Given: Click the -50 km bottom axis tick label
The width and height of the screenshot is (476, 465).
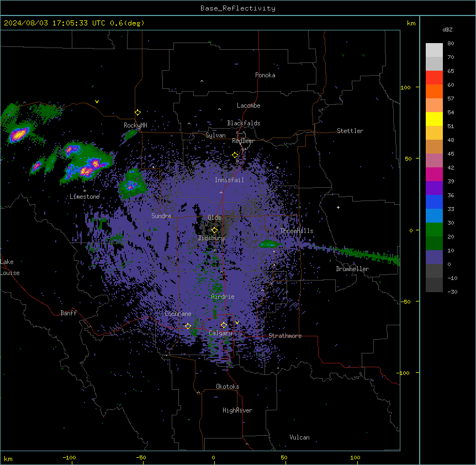Looking at the screenshot, I should pyautogui.click(x=141, y=457).
